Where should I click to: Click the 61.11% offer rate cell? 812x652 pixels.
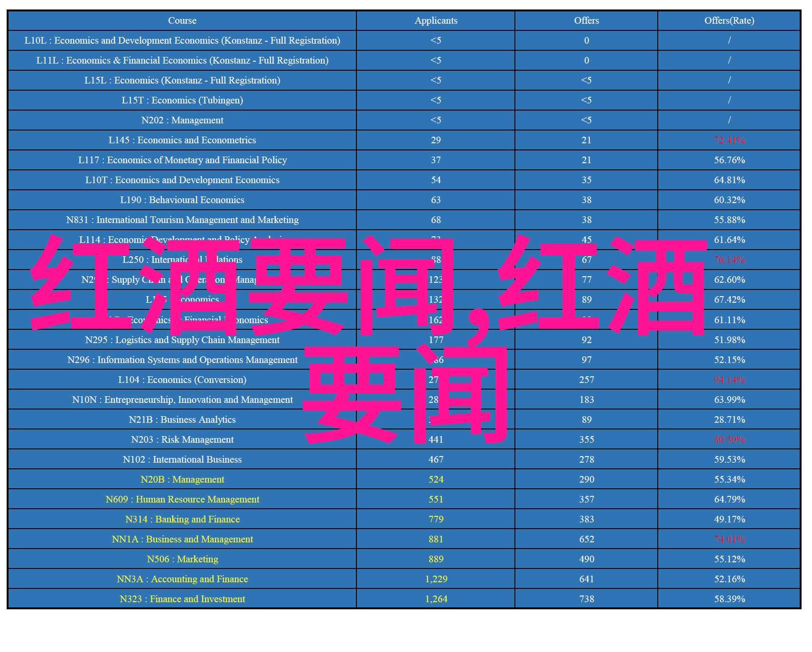[x=729, y=320]
